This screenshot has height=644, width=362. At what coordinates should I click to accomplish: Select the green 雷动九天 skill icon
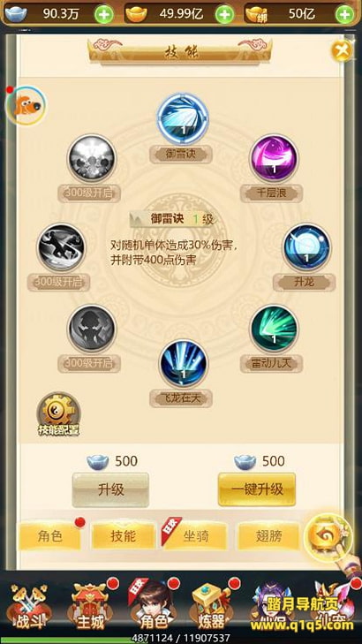pyautogui.click(x=275, y=329)
